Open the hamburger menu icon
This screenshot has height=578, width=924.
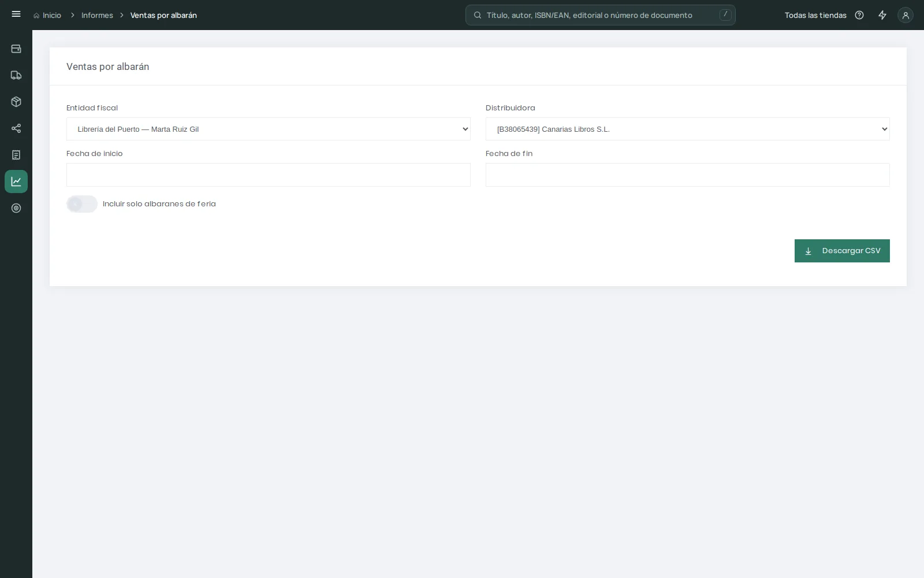[x=16, y=14]
